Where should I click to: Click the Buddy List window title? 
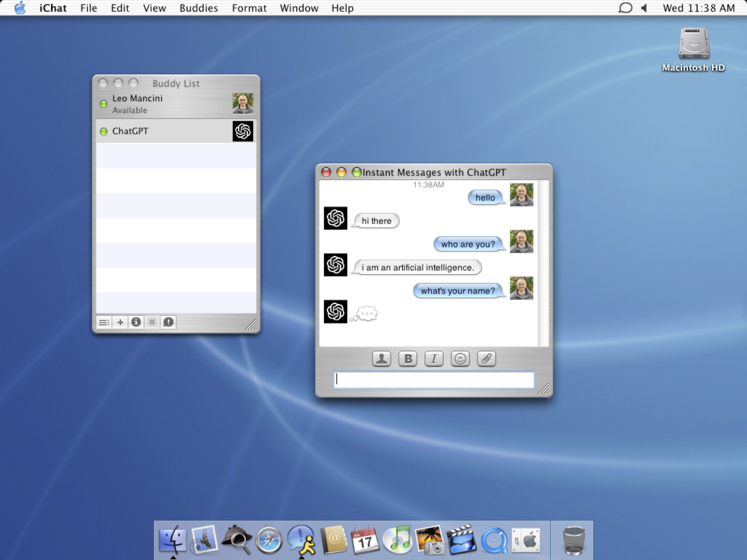176,83
